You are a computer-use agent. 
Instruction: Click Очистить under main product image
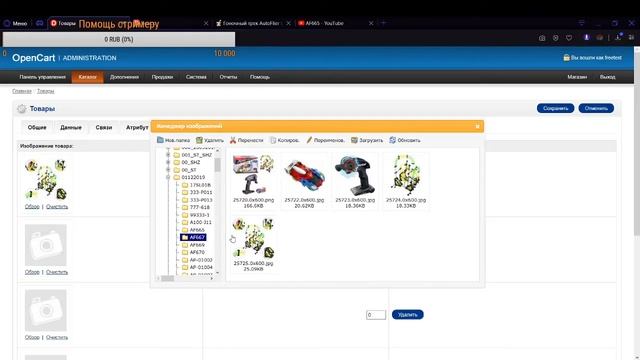coord(57,207)
